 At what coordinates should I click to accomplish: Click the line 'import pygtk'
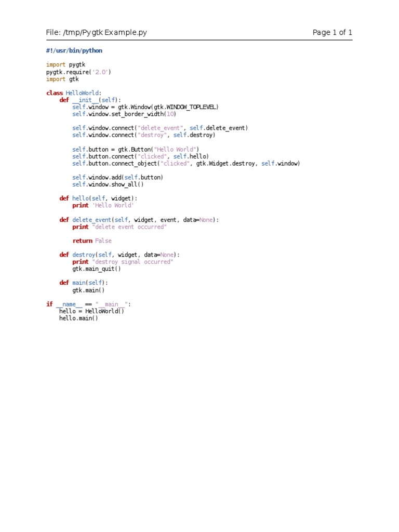tap(66, 64)
